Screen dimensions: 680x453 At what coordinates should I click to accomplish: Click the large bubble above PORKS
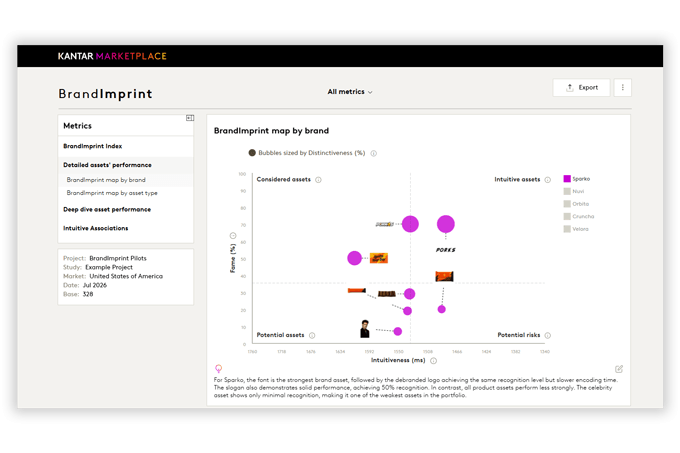pos(446,224)
